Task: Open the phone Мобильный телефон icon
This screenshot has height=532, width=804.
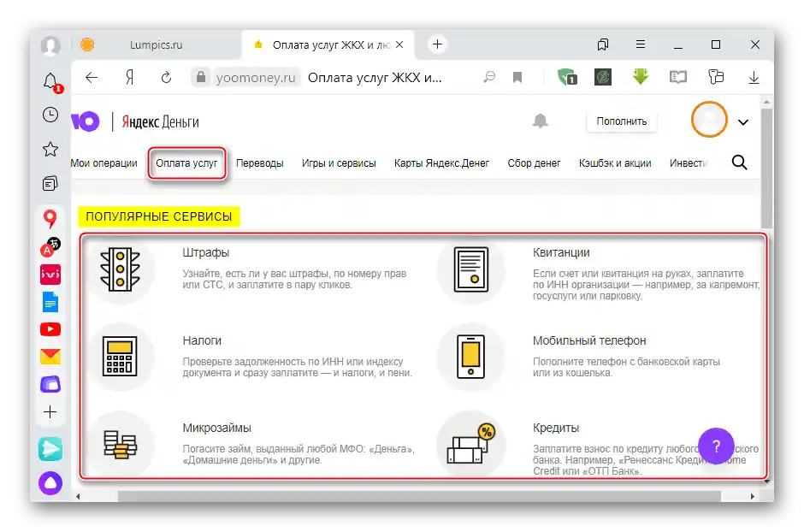Action: pos(470,356)
